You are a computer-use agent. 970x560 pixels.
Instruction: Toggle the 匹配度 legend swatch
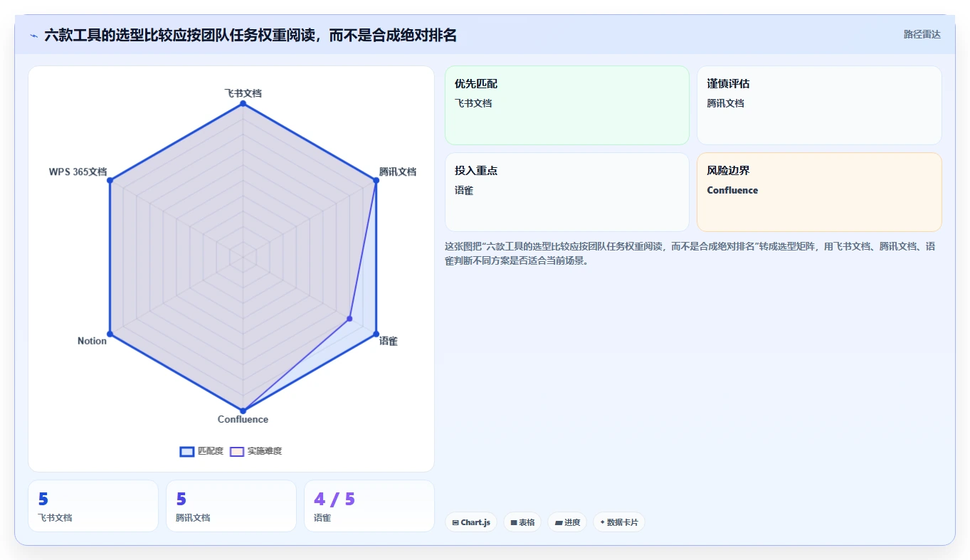(187, 451)
